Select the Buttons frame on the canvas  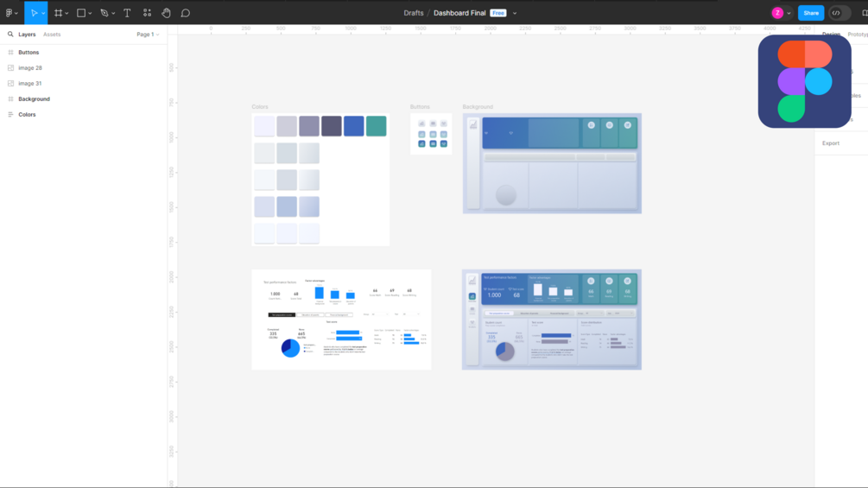pos(431,134)
